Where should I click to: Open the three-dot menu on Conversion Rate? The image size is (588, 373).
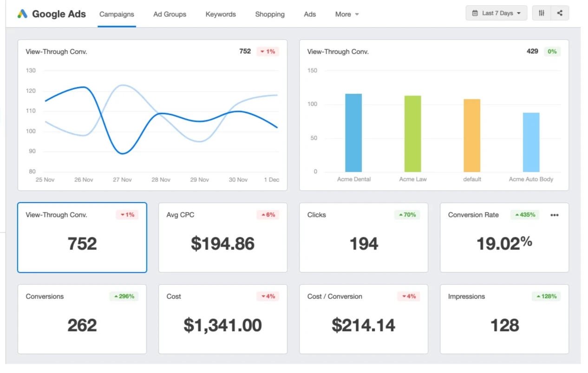click(554, 215)
